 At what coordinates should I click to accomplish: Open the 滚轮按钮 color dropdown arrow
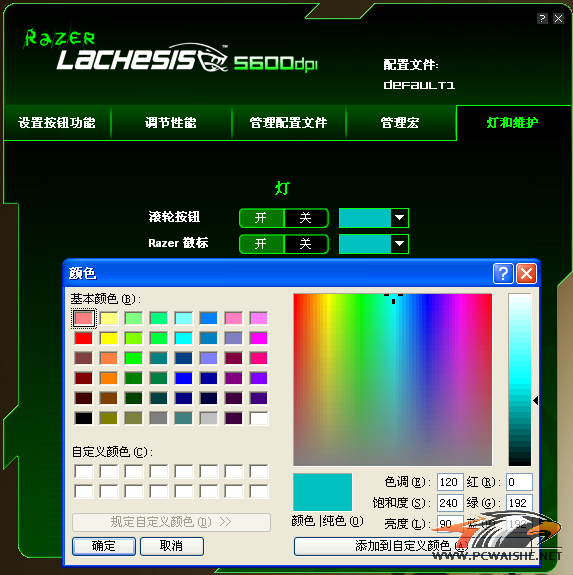pos(399,218)
